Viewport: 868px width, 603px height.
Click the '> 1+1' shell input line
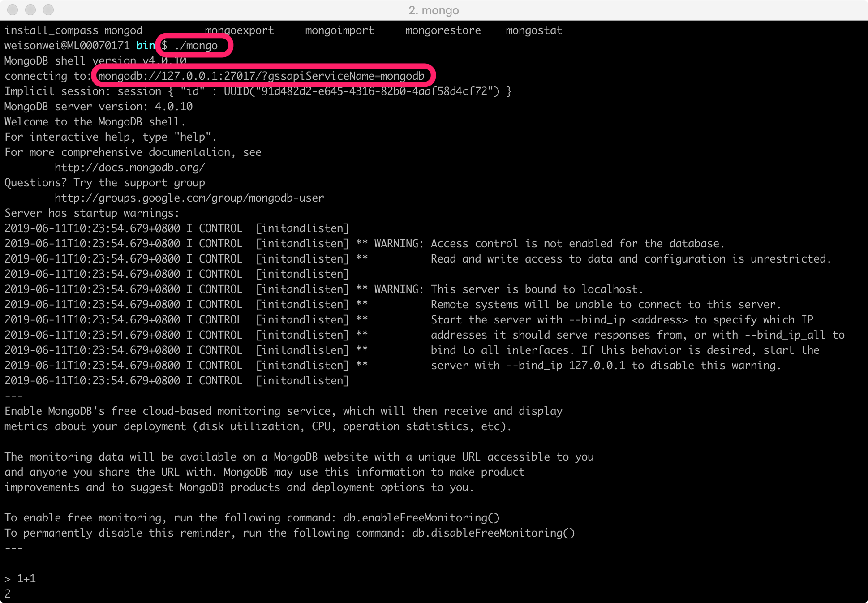(x=20, y=579)
